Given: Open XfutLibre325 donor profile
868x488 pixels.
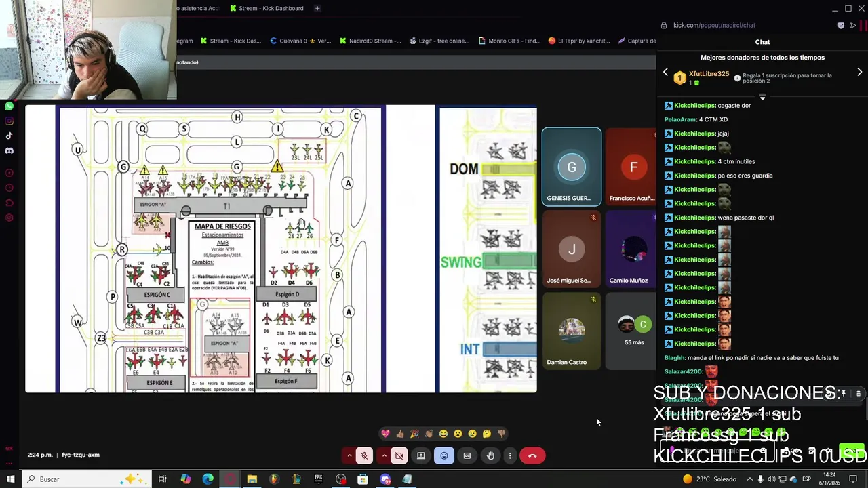Looking at the screenshot, I should pos(709,74).
